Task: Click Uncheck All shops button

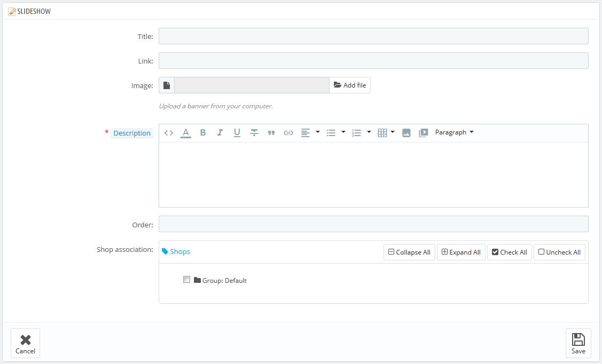Action: [559, 252]
